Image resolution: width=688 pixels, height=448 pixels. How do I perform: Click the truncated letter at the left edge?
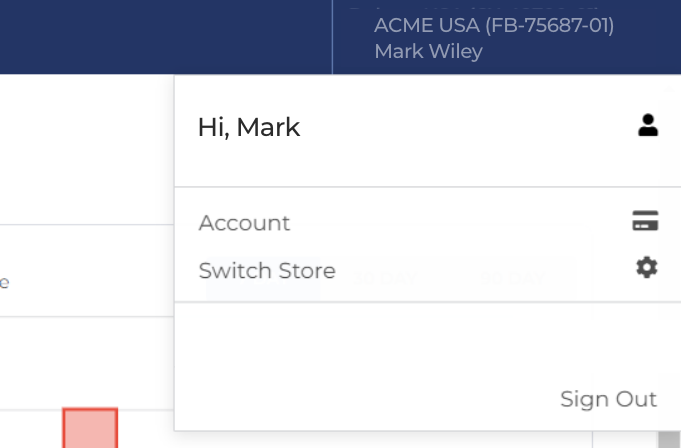[4, 283]
